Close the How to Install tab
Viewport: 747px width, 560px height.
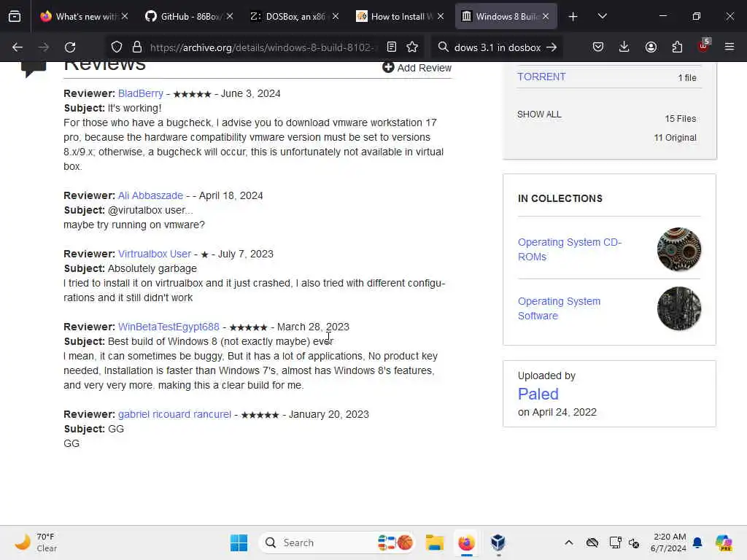[441, 16]
